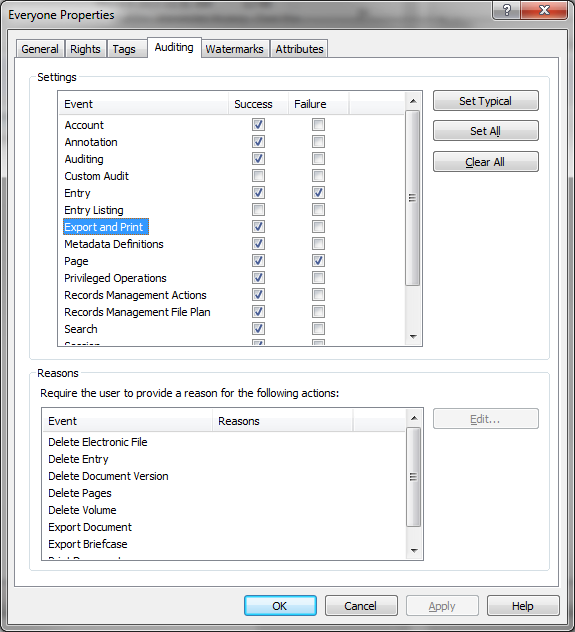Confirm settings with the OK button
Image resolution: width=575 pixels, height=632 pixels.
280,606
